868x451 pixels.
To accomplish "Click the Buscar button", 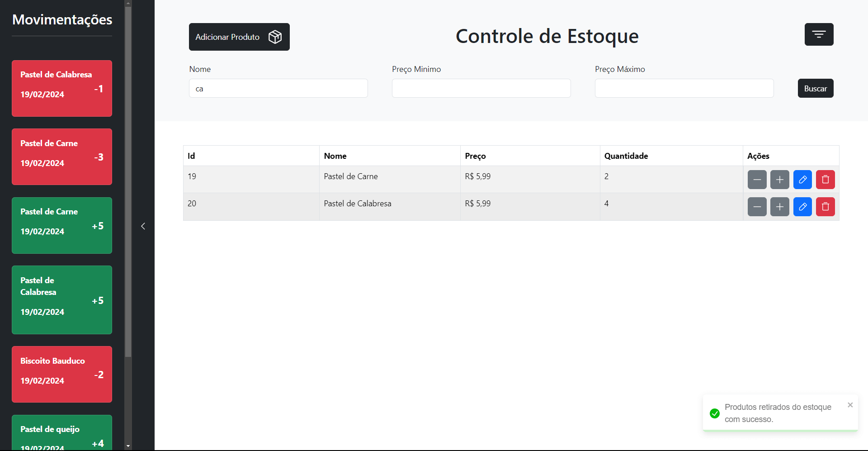I will click(816, 88).
